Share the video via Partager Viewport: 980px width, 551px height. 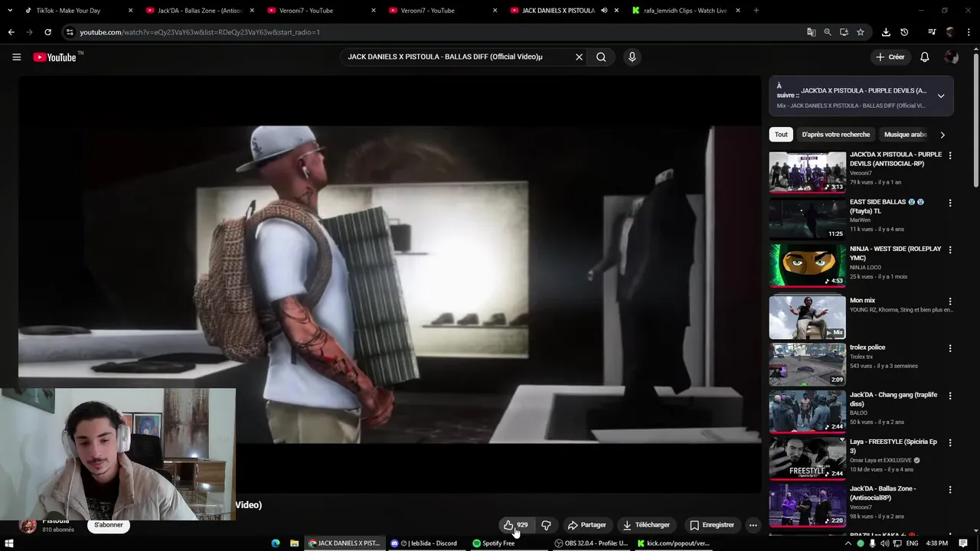[586, 525]
